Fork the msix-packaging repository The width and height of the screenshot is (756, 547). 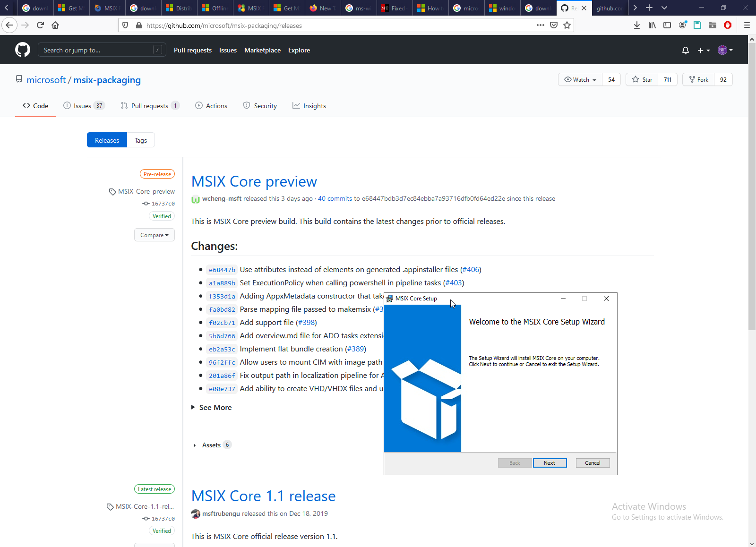click(x=698, y=79)
